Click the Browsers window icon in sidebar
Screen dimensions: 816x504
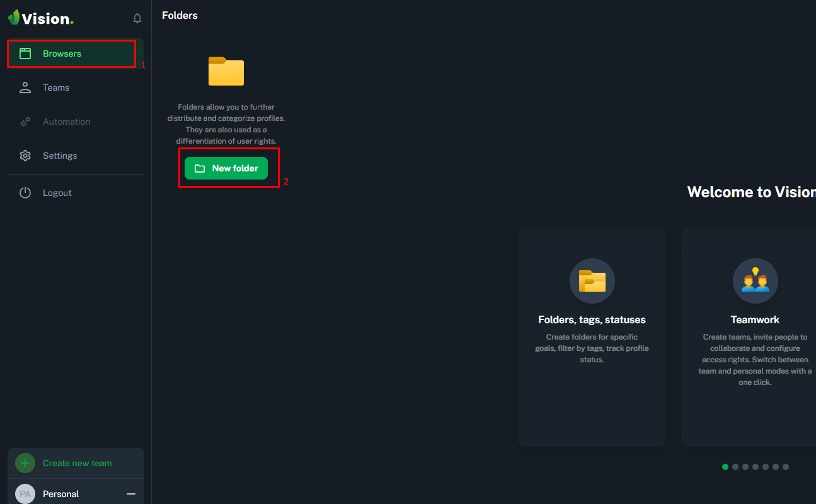pos(25,54)
